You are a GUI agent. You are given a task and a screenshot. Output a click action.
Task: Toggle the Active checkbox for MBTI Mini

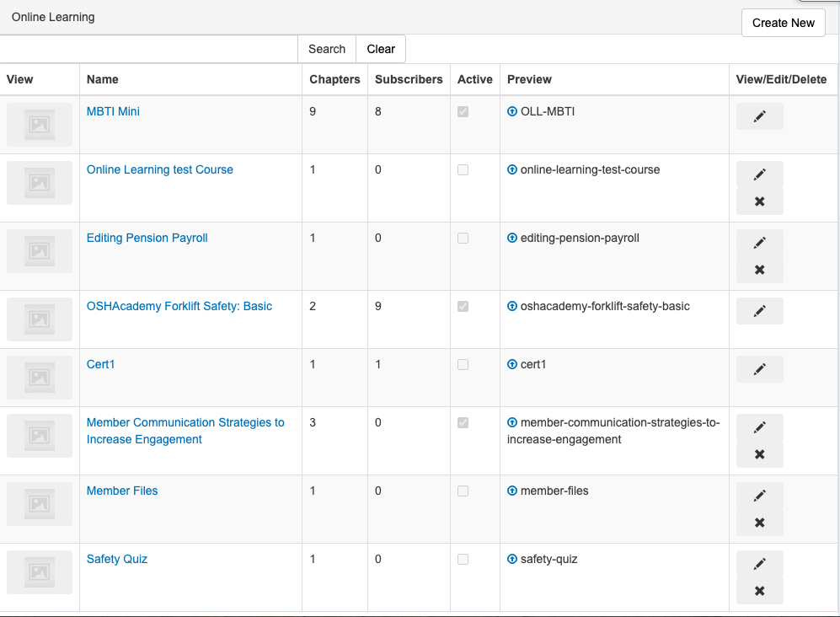[463, 110]
